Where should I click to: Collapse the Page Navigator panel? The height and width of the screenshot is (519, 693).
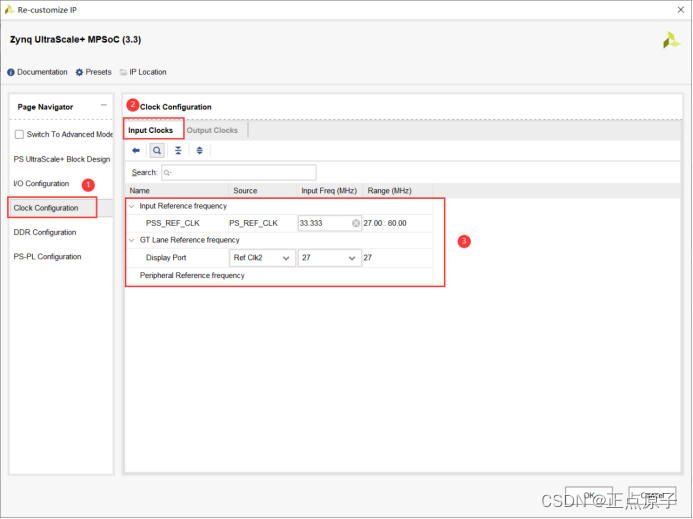(x=104, y=105)
